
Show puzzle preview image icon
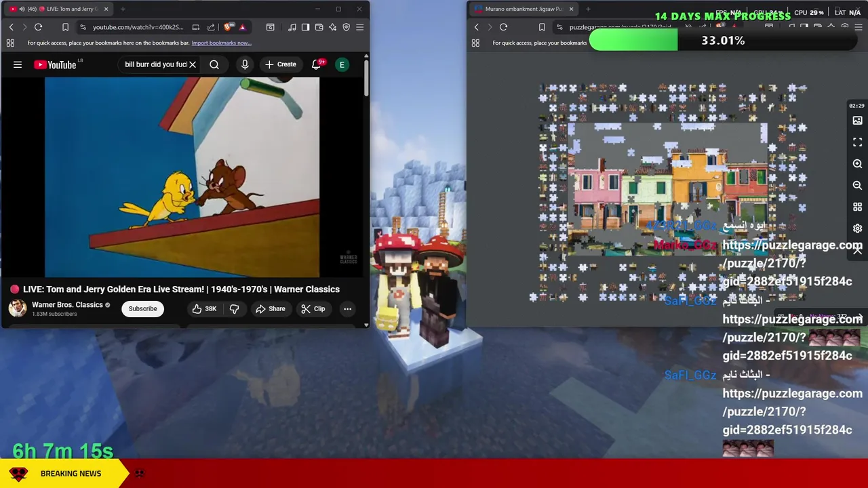point(857,121)
